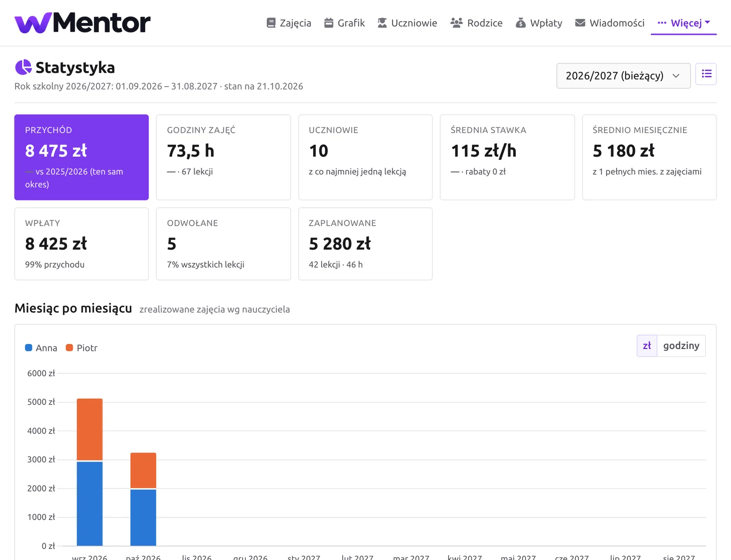Click the Rodzice people icon
This screenshot has height=560, width=731.
456,23
